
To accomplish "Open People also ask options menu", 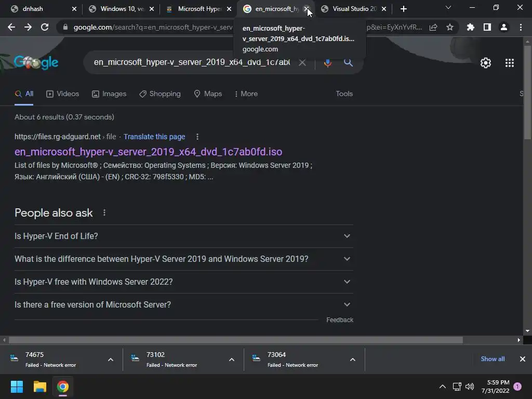I will (104, 212).
